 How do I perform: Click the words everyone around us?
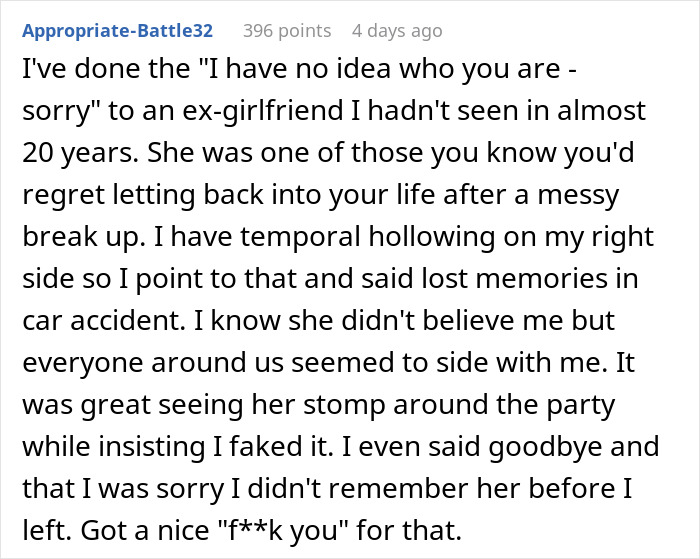[x=153, y=363]
